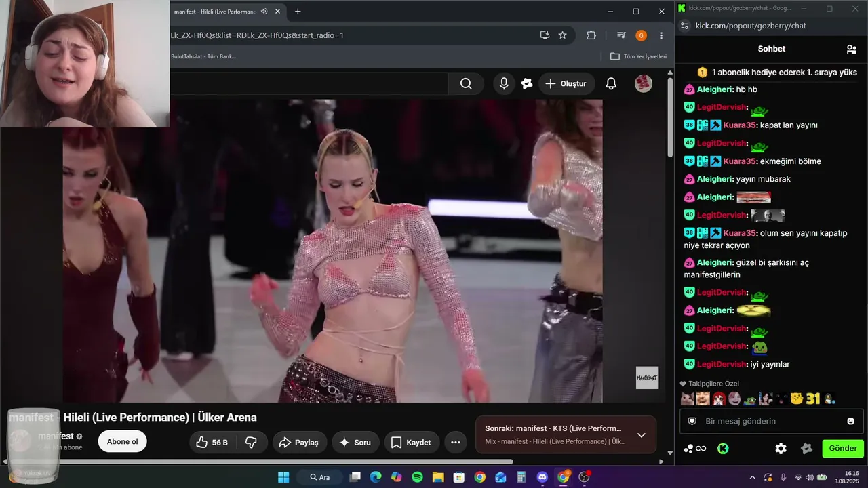The image size is (868, 488).
Task: Open Kuara35's profile in the 'kapat lan yayını' message
Action: [x=739, y=125]
